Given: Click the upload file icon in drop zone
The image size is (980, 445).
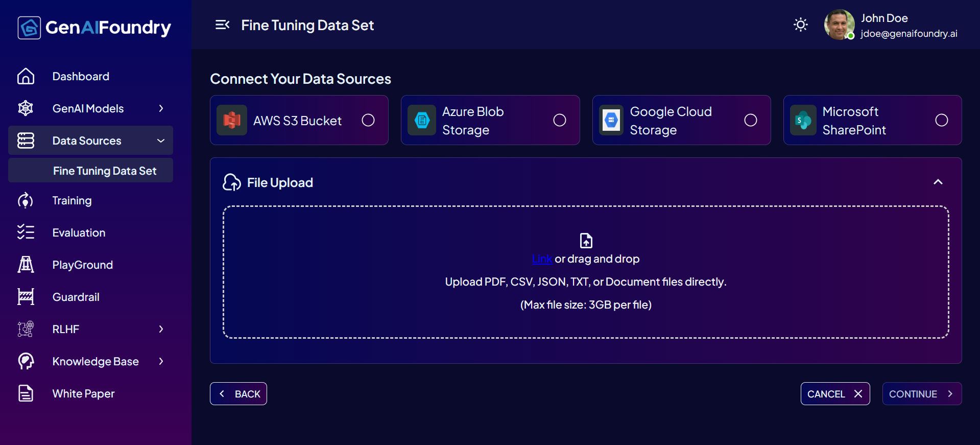Looking at the screenshot, I should coord(586,240).
